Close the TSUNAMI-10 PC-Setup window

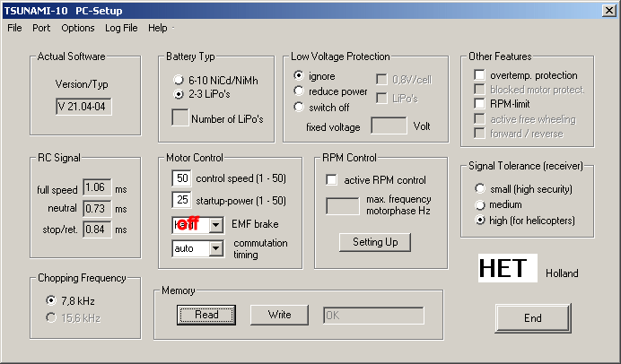(x=608, y=10)
